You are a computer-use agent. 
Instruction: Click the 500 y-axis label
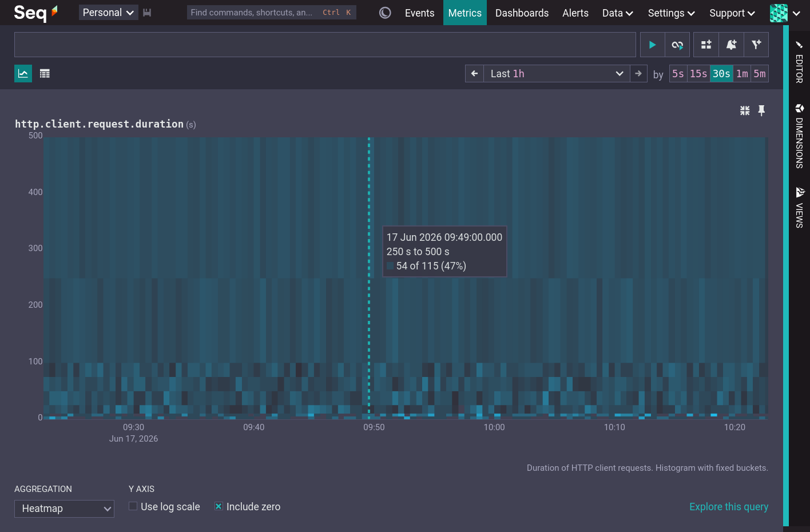35,136
